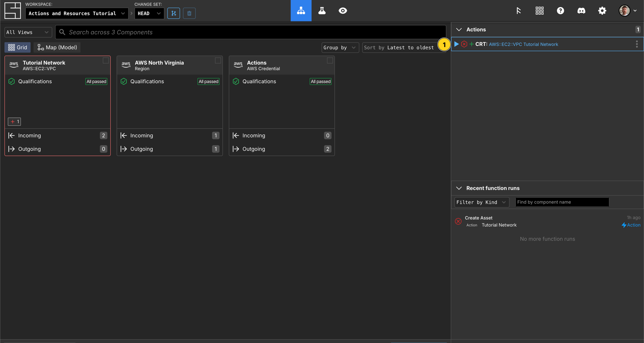This screenshot has width=644, height=343.
Task: Click the failed Create Asset status icon
Action: click(x=458, y=221)
